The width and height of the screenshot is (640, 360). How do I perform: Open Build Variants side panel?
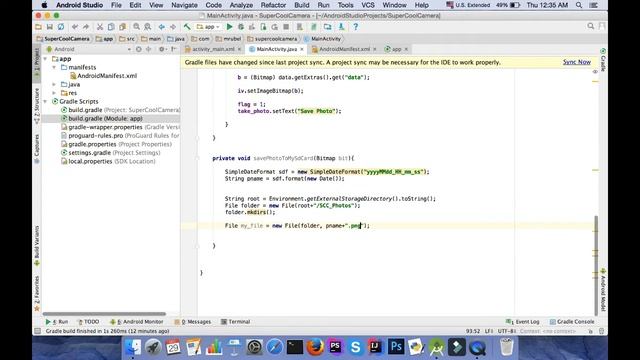(x=37, y=246)
